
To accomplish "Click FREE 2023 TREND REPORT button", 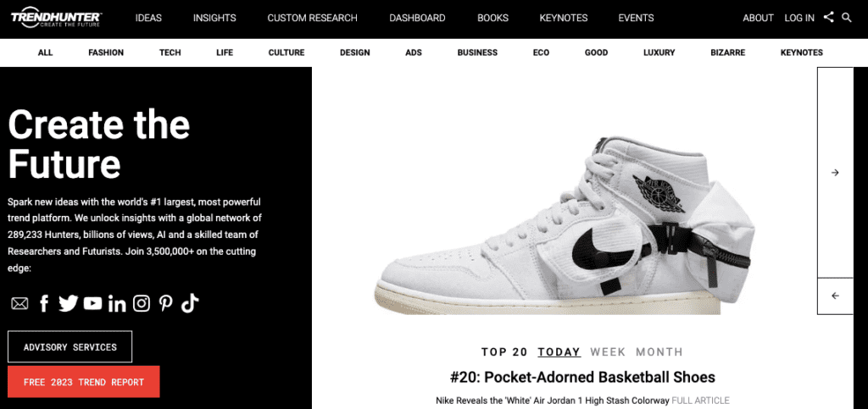I will [x=84, y=381].
